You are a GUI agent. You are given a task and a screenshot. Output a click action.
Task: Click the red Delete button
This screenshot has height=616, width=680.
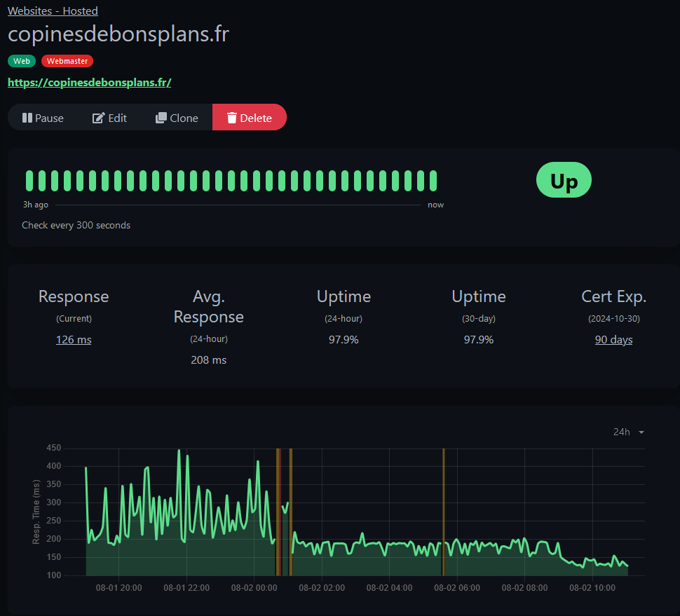click(250, 118)
